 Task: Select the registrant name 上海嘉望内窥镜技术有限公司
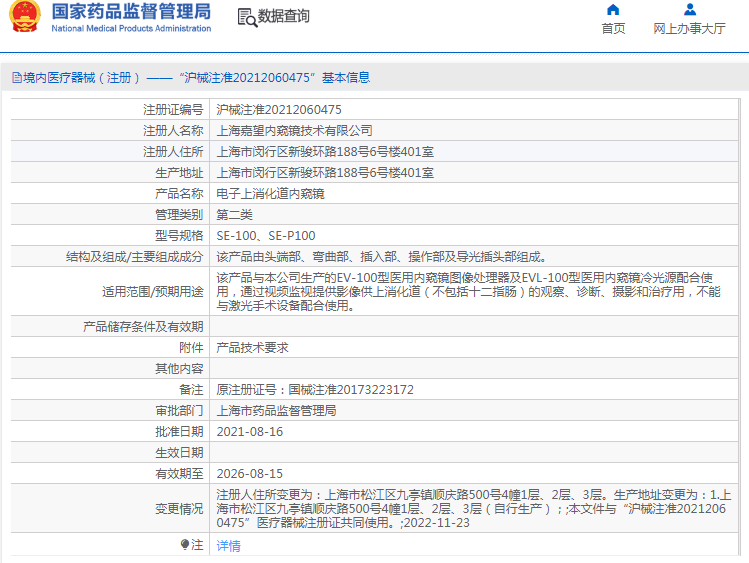coord(294,131)
